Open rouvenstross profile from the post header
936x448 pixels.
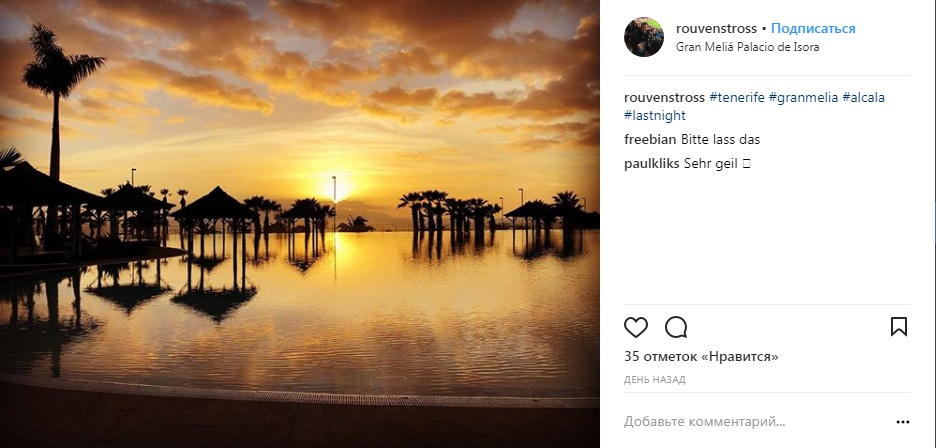click(716, 28)
